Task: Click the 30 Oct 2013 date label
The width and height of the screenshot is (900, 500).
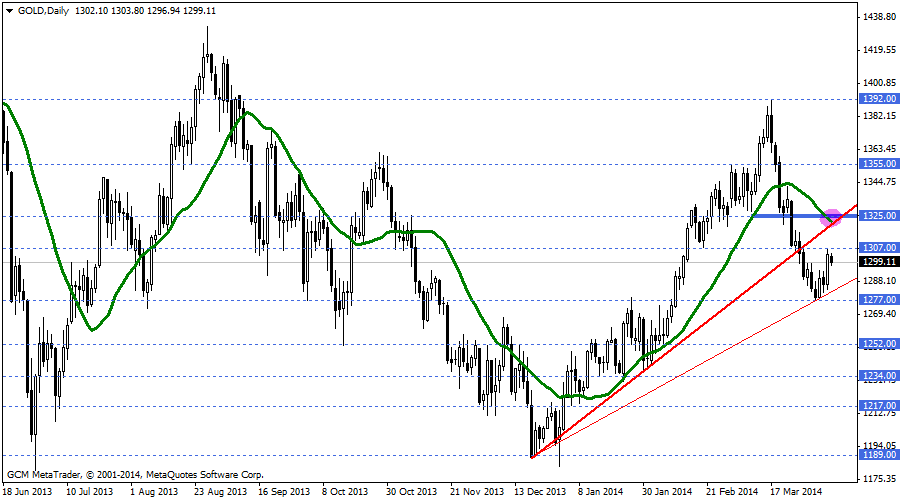Action: point(411,492)
